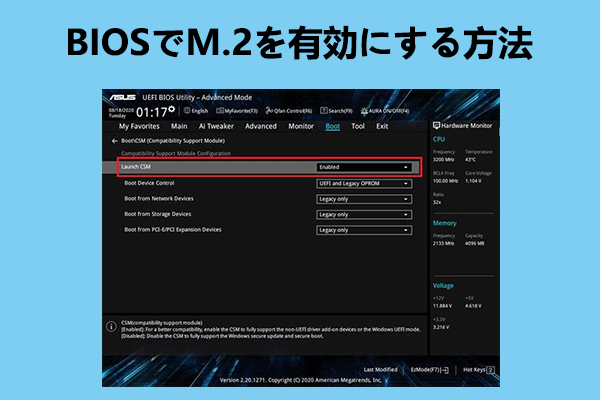Open the Boot from Storage Devices dropdown
This screenshot has height=400, width=600.
[364, 215]
